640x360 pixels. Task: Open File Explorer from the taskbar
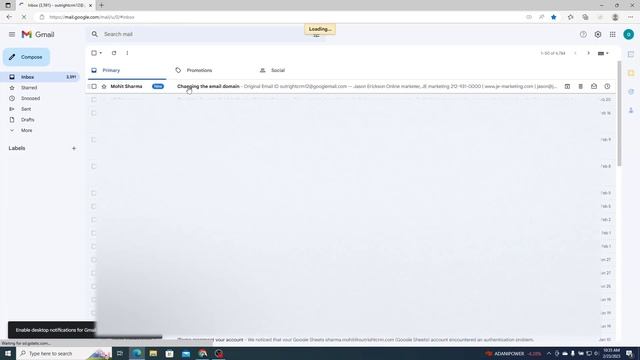[153, 353]
